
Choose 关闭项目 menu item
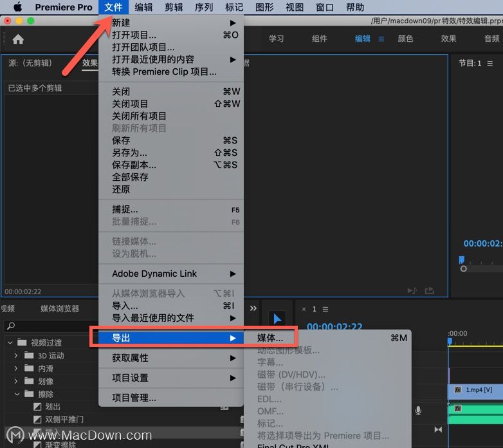point(171,104)
